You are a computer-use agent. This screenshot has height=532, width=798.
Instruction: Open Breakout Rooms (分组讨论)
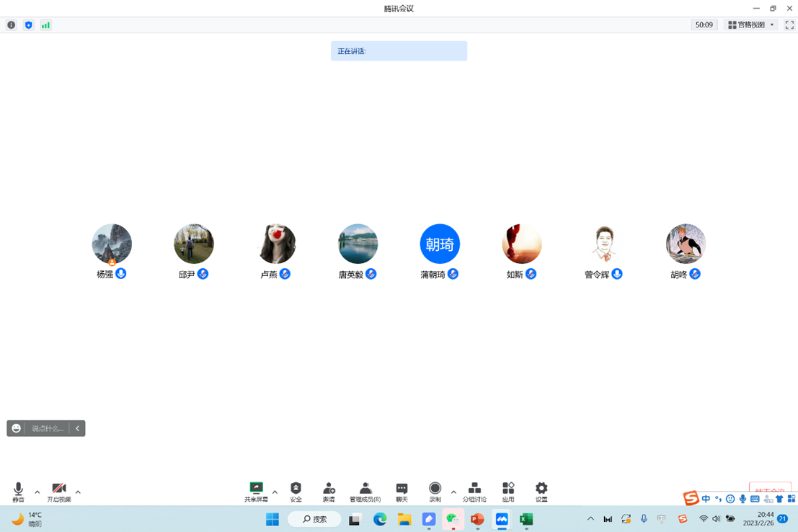coord(474,491)
